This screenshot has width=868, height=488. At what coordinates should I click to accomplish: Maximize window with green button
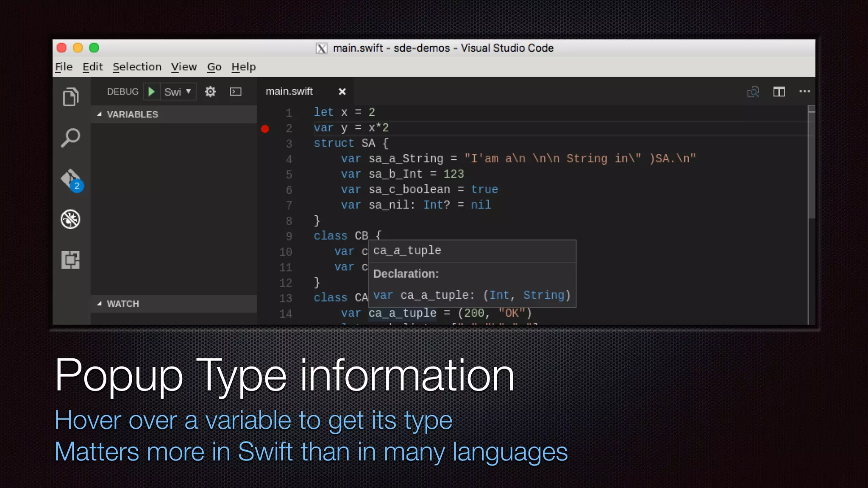pos(94,47)
